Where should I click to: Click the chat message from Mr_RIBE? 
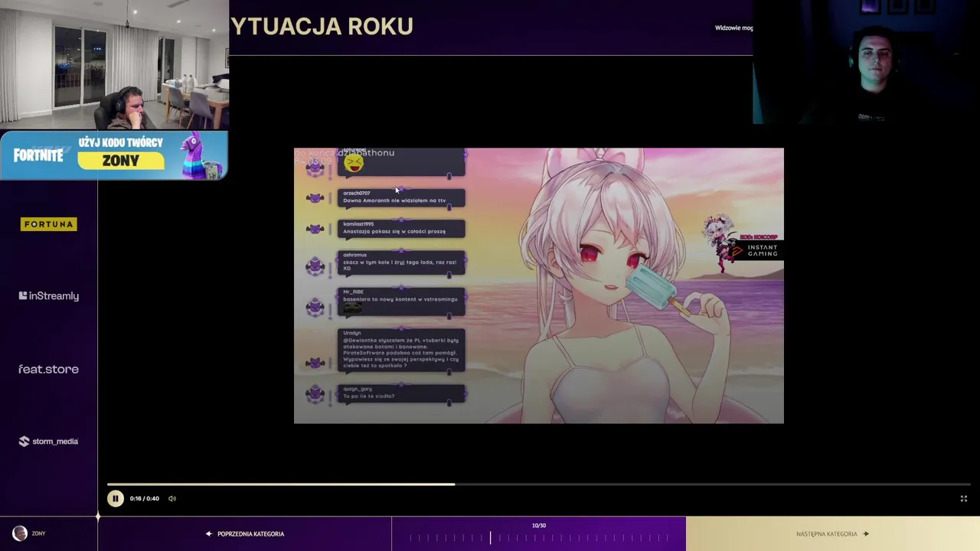pyautogui.click(x=400, y=302)
